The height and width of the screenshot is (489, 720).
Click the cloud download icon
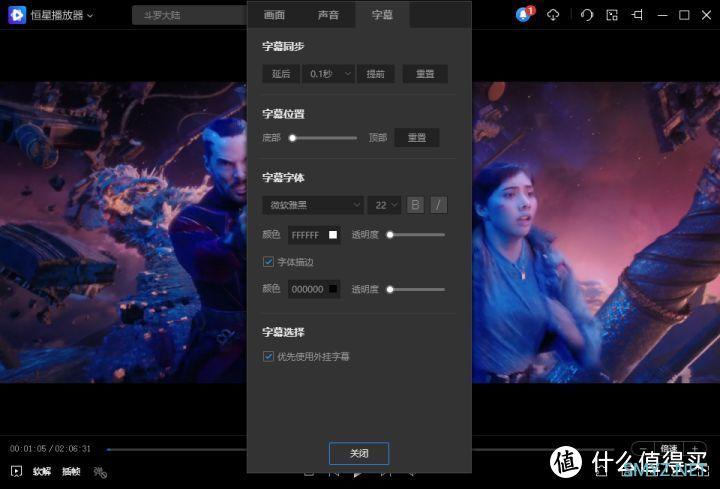[x=553, y=15]
